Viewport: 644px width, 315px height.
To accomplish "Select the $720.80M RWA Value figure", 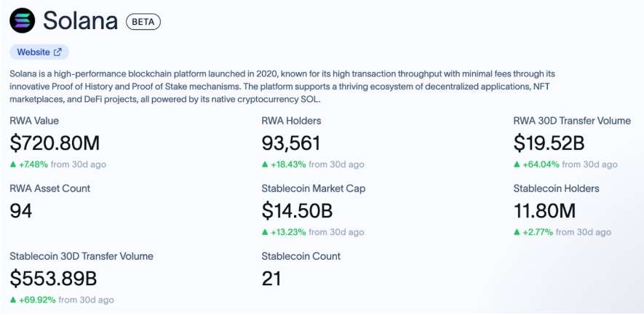I will [x=55, y=143].
